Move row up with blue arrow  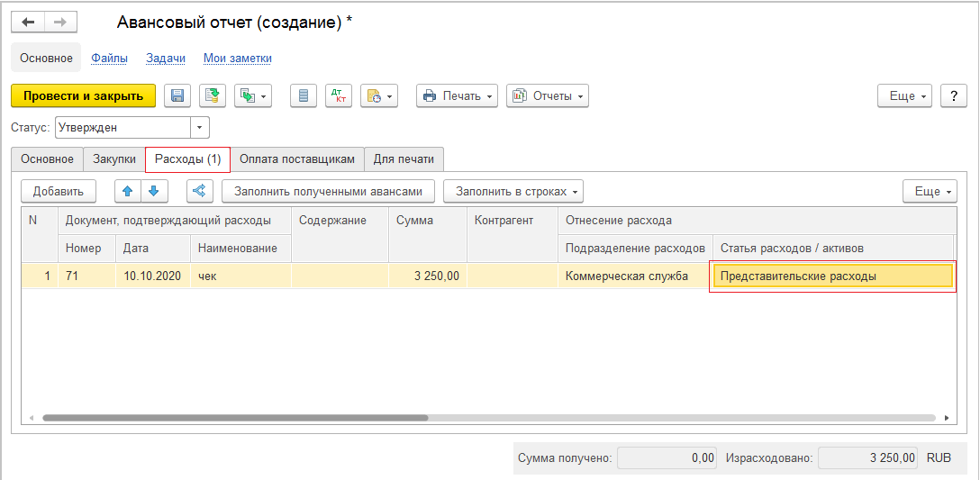pyautogui.click(x=128, y=191)
